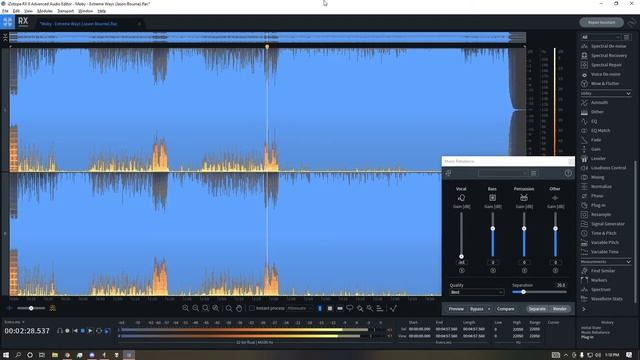Click the Compare button
The width and height of the screenshot is (640, 360).
coord(505,309)
